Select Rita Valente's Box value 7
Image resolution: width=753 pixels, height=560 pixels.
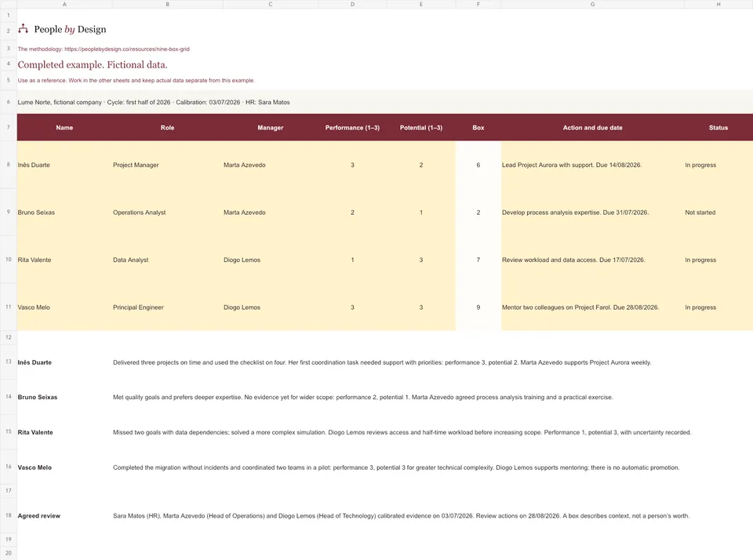pyautogui.click(x=478, y=260)
